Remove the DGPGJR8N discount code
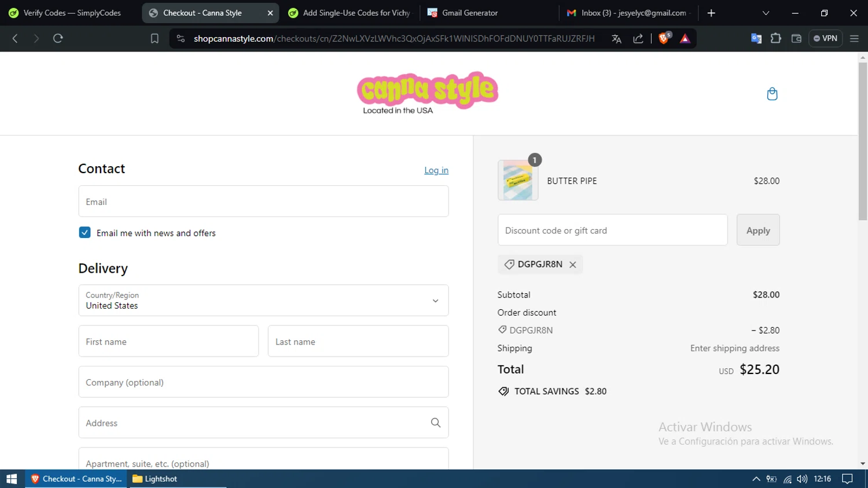This screenshot has height=488, width=868. [x=573, y=265]
